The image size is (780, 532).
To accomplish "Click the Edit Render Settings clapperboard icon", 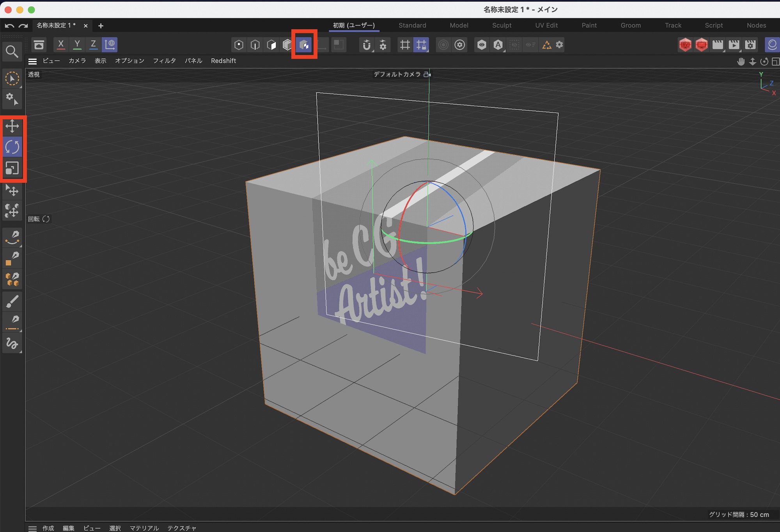I will (750, 45).
